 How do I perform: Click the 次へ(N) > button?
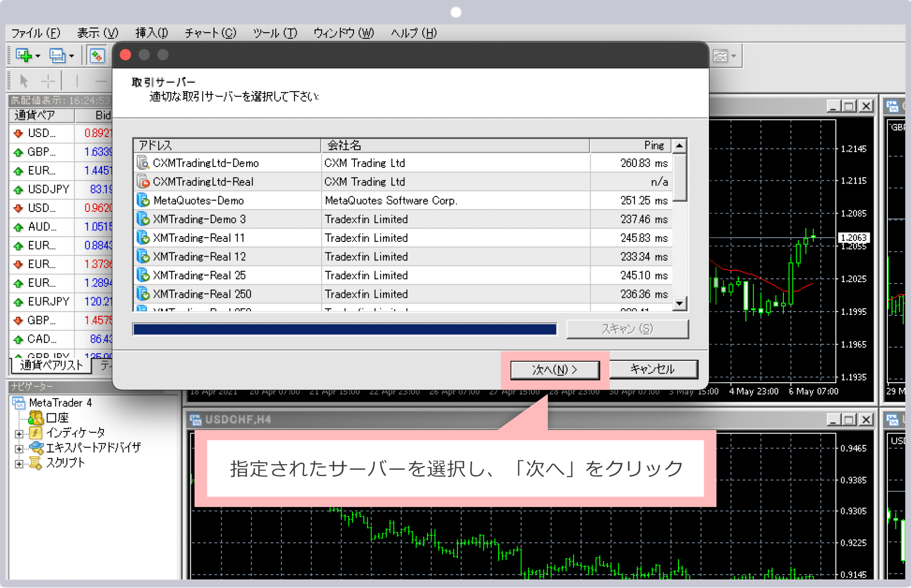click(555, 370)
